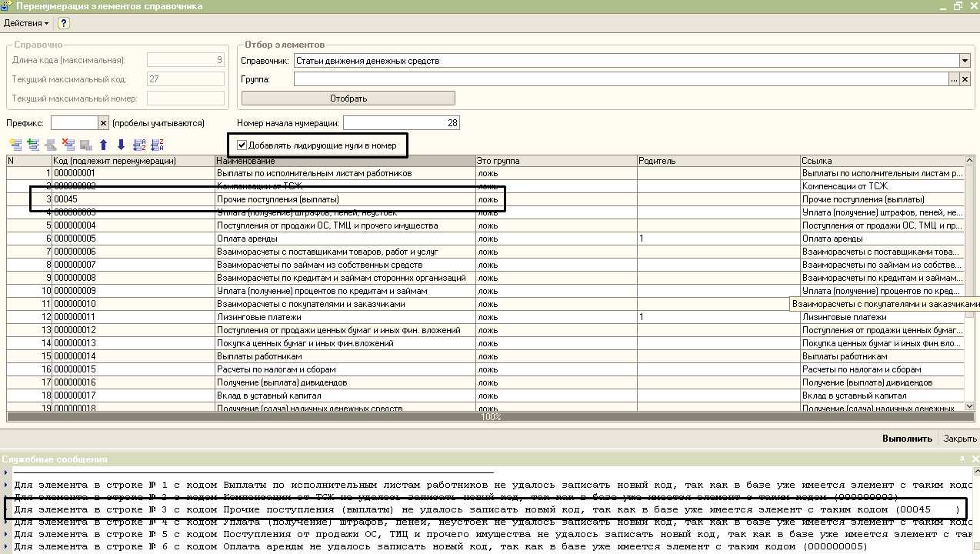Select 'Прочие поступления (выплаты)' in the Наименование column
This screenshot has height=554, width=980.
345,199
